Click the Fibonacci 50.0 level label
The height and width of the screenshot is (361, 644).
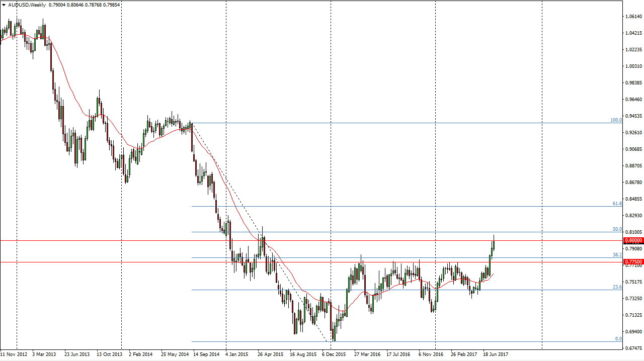coord(617,229)
